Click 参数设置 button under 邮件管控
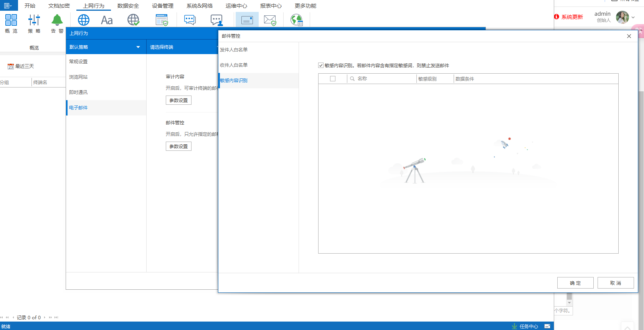 tap(178, 146)
